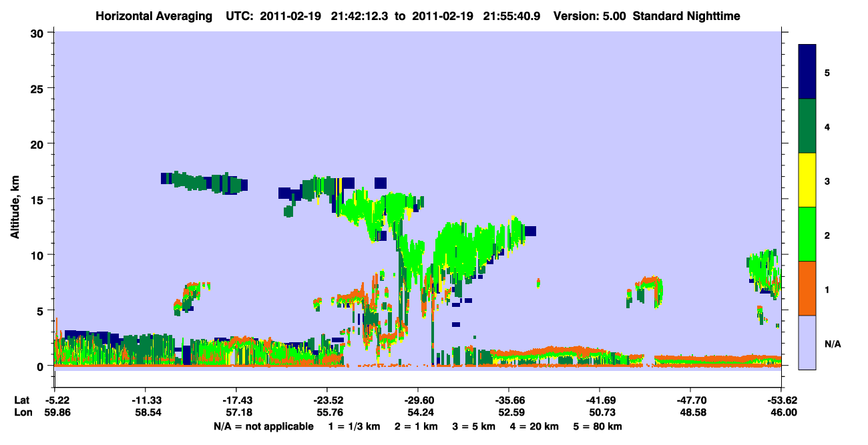
Task: Click the "Lat" row label
Action: 22,400
